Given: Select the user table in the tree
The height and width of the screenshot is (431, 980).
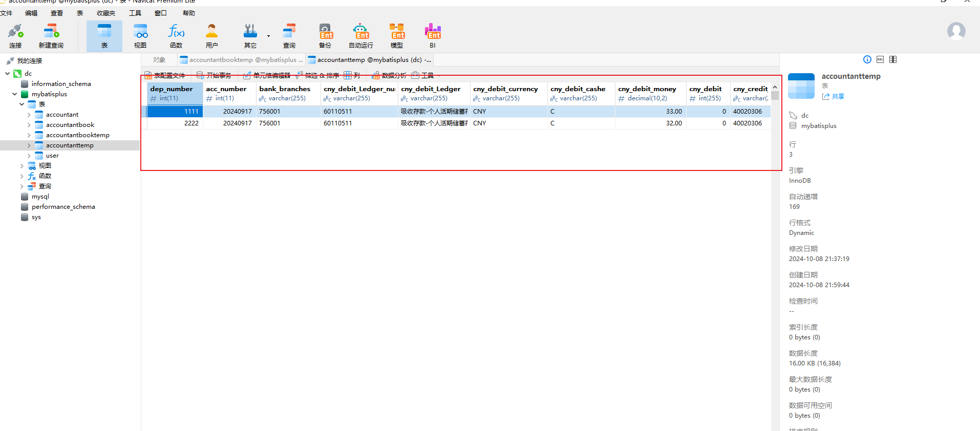Looking at the screenshot, I should [52, 156].
